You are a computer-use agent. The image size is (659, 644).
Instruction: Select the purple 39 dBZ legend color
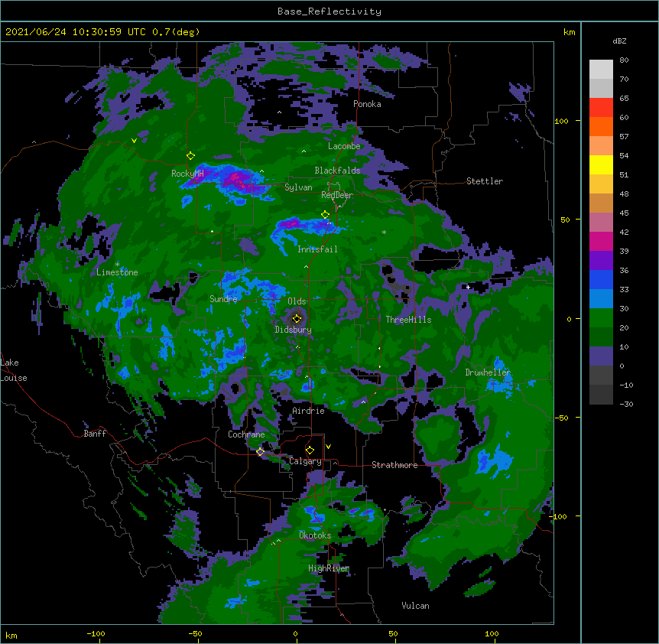pos(601,261)
